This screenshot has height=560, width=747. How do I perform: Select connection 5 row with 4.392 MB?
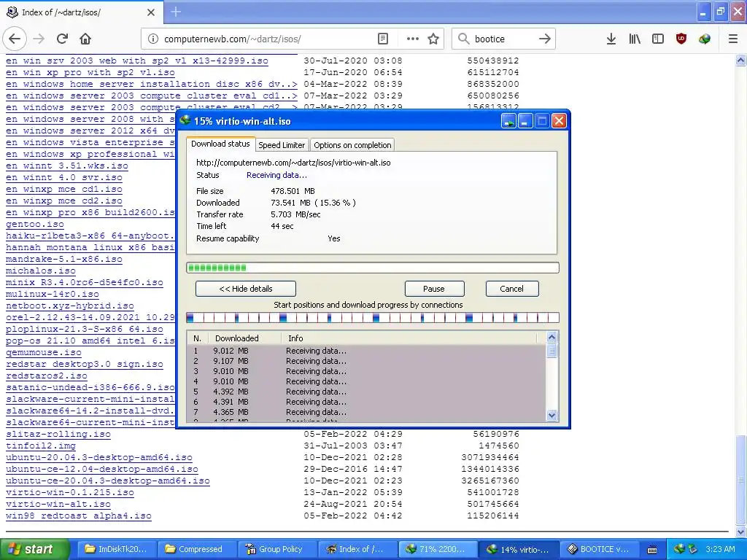(x=367, y=392)
